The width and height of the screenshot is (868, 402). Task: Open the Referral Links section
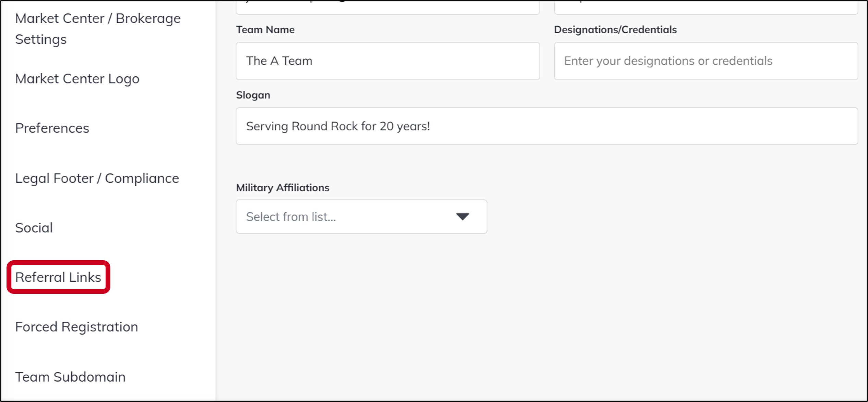(58, 277)
